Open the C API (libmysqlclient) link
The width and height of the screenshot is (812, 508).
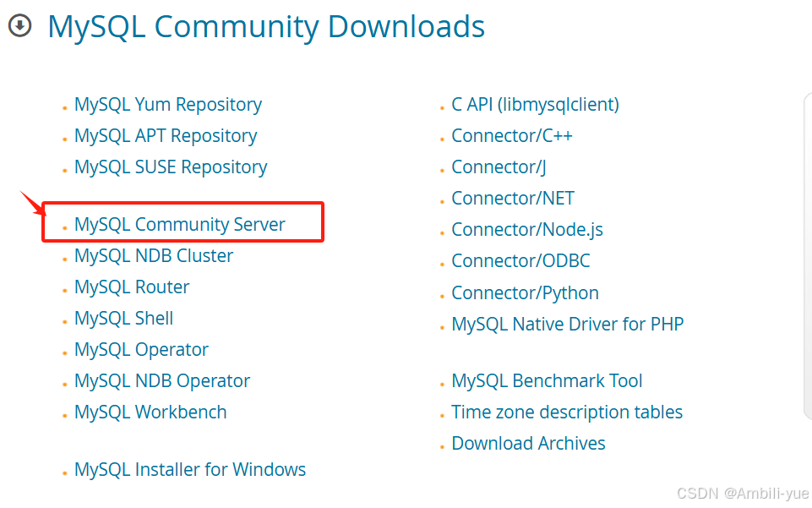536,105
